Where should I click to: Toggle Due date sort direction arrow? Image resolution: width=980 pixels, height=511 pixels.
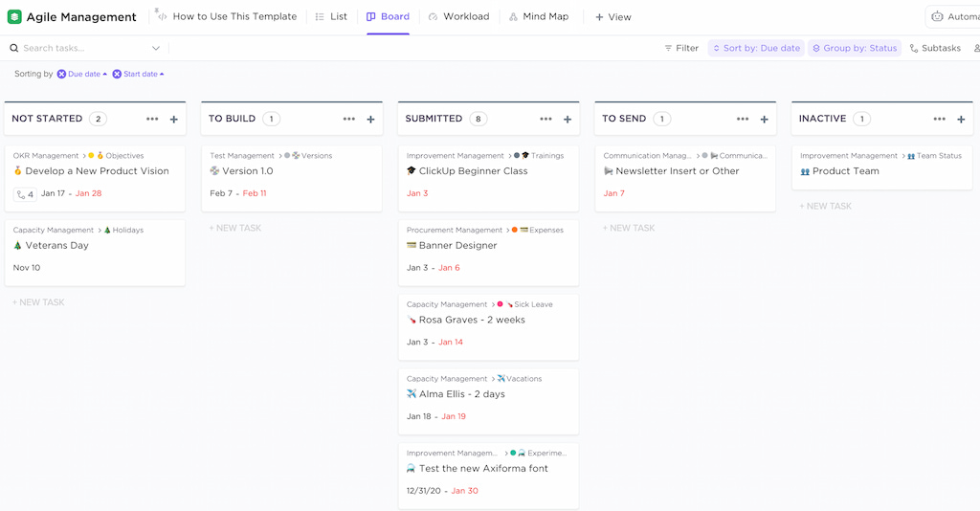tap(105, 74)
